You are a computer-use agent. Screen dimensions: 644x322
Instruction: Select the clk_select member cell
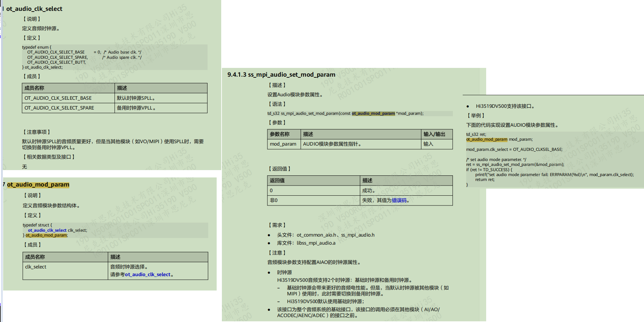coord(65,271)
